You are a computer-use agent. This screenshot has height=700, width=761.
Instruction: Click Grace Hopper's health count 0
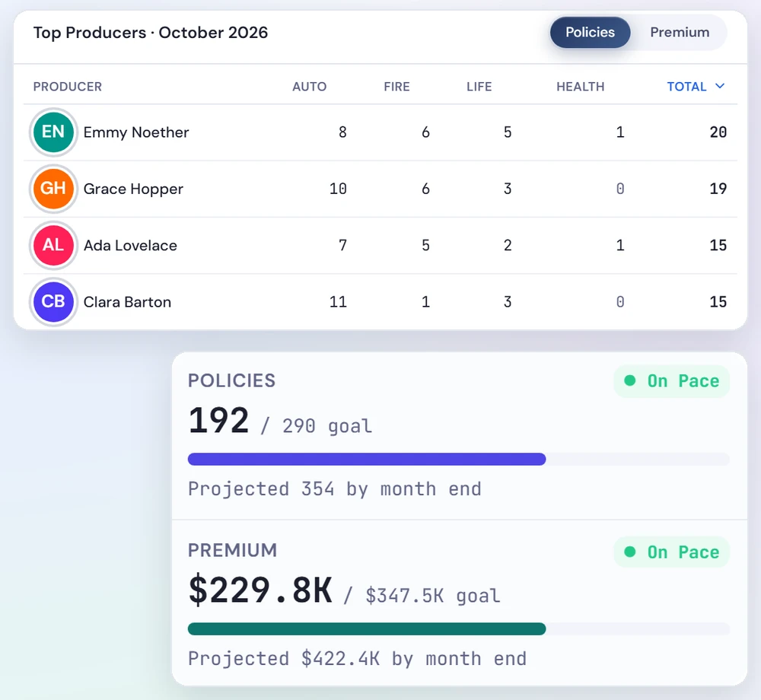pos(620,189)
